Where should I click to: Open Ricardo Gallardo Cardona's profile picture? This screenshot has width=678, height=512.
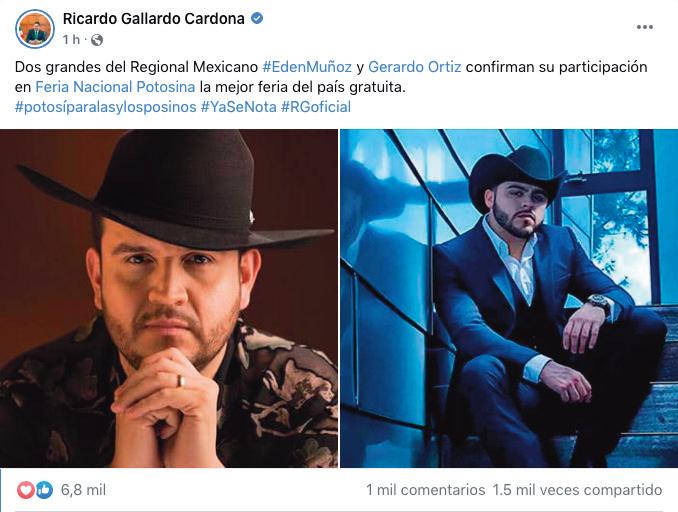[35, 29]
